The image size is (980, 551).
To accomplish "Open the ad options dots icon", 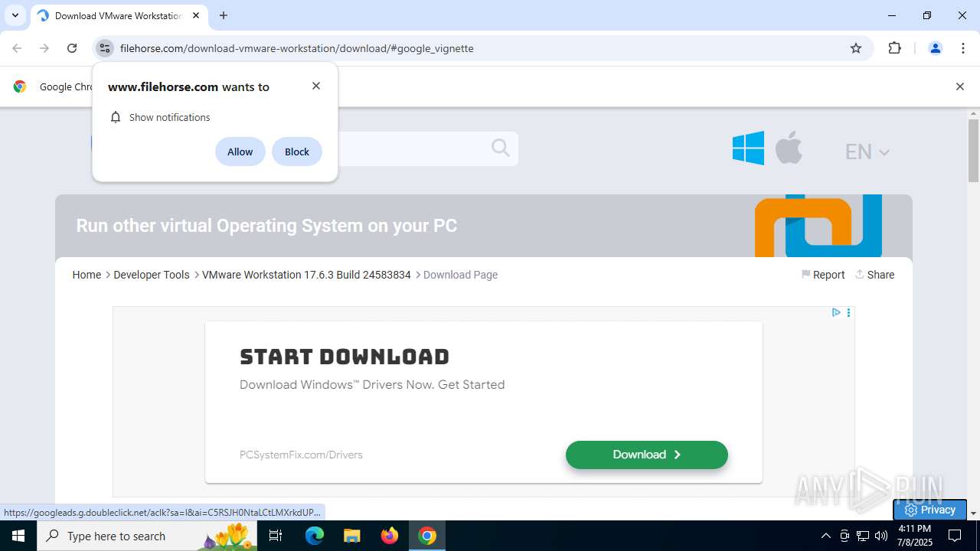I will (x=848, y=312).
